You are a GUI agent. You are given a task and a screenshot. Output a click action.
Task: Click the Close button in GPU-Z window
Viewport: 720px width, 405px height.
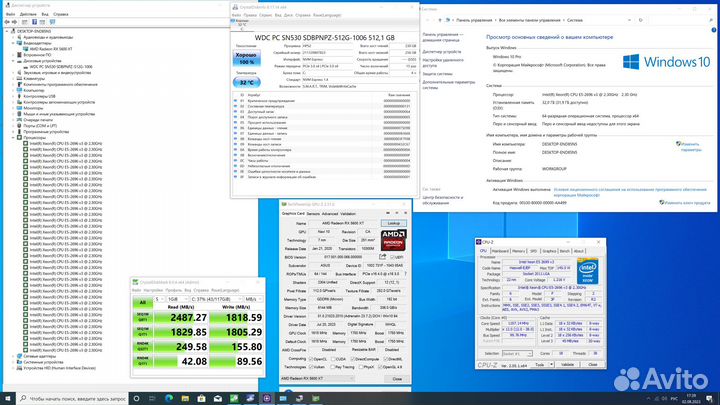[397, 379]
